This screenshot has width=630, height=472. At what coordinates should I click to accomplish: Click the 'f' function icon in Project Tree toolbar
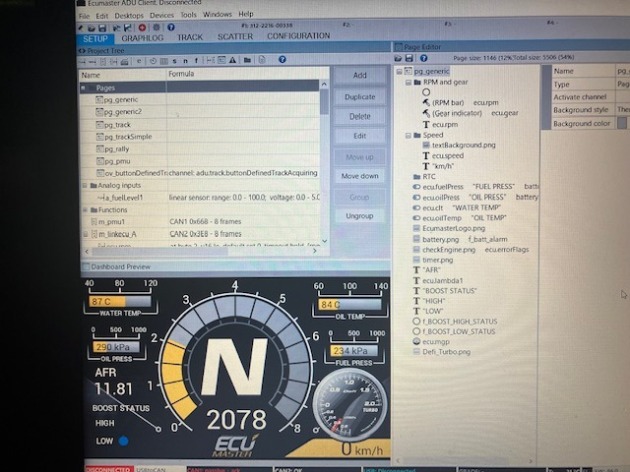click(196, 61)
